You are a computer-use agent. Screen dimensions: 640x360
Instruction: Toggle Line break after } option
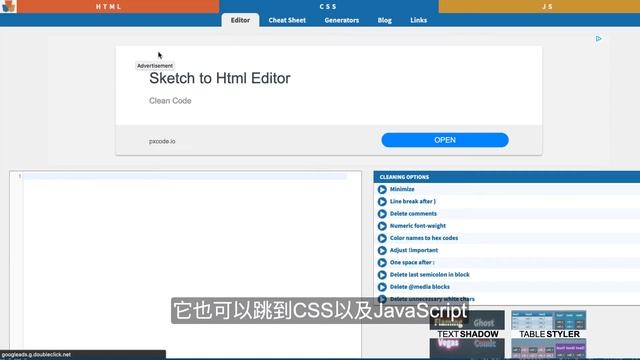pos(382,202)
